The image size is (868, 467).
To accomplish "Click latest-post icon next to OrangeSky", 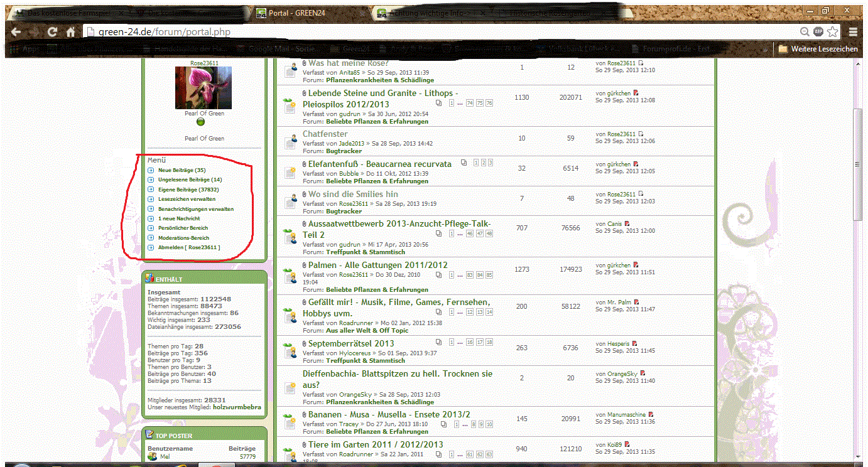I will [x=642, y=373].
